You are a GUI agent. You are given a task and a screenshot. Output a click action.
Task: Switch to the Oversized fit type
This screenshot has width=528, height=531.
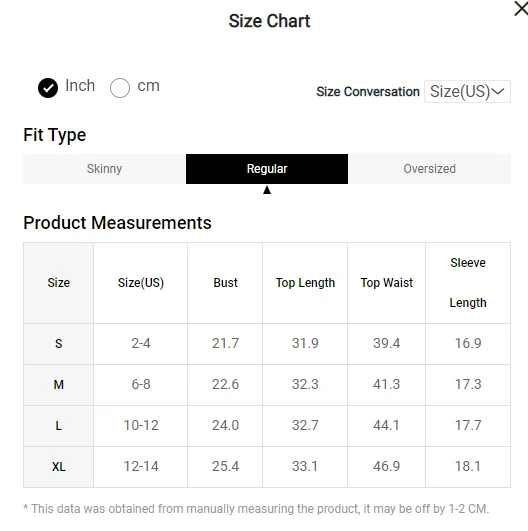(429, 169)
